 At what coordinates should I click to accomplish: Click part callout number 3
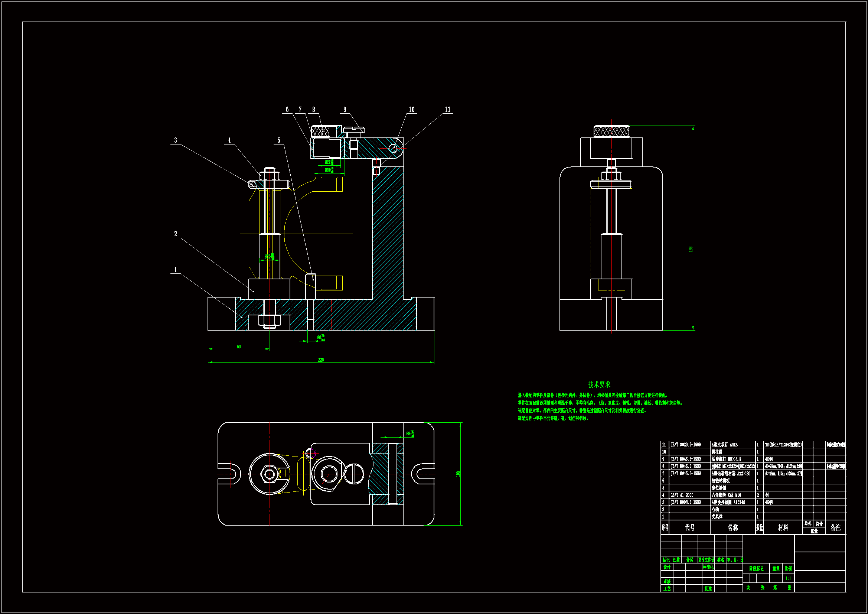pos(175,140)
